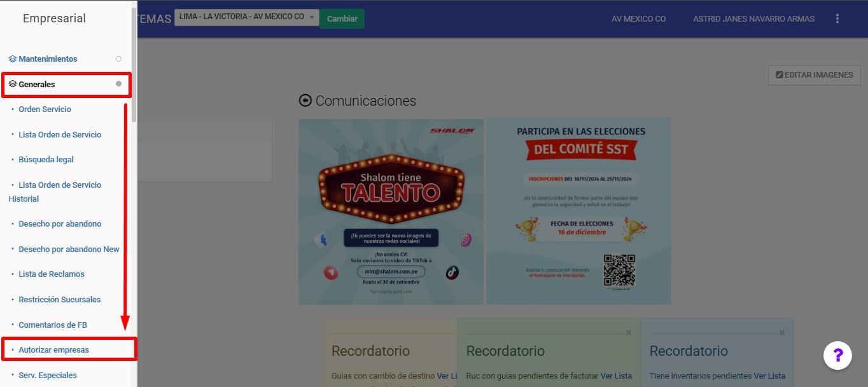
Task: Go to Lista de Reclamos
Action: [x=51, y=274]
